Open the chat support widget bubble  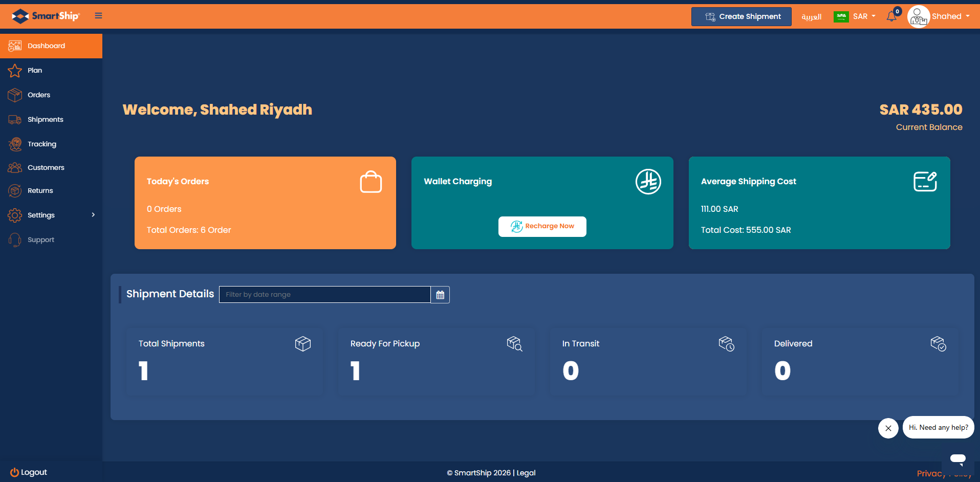pos(957,458)
